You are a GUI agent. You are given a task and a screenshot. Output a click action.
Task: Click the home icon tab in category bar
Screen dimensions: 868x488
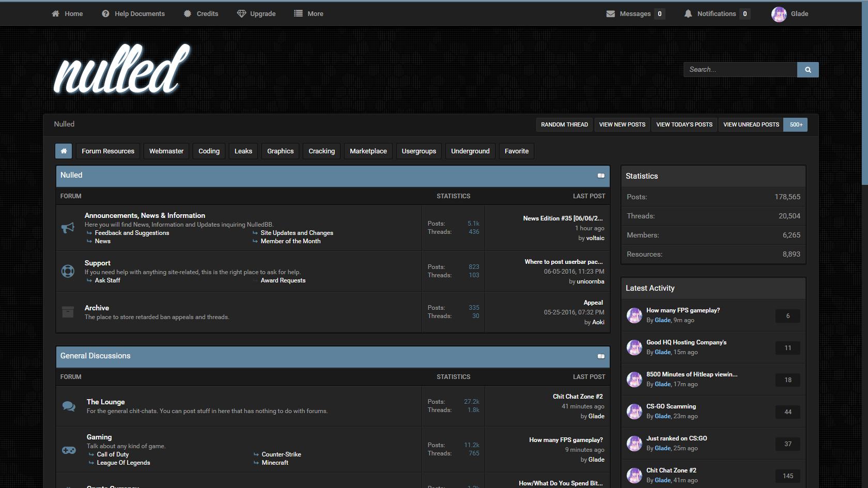(64, 151)
